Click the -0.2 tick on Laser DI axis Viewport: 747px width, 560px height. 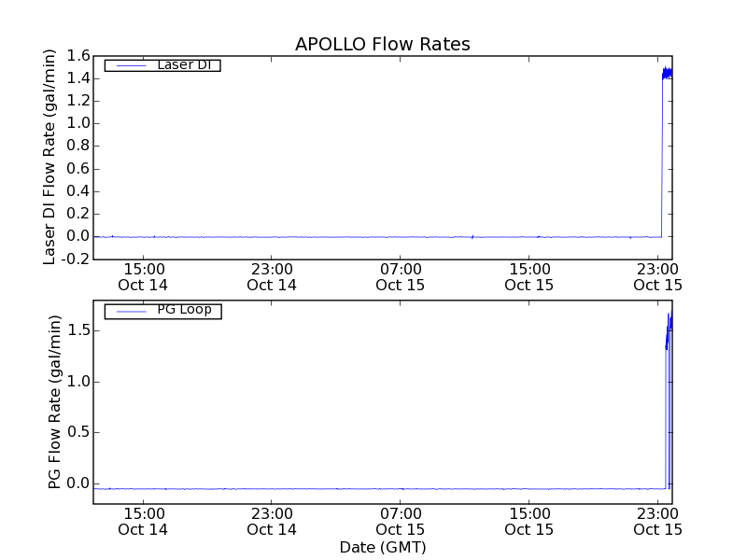point(76,259)
